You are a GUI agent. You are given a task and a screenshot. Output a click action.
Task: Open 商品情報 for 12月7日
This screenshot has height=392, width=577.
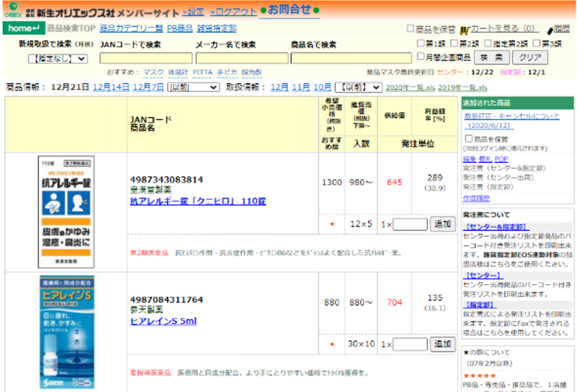coord(148,87)
